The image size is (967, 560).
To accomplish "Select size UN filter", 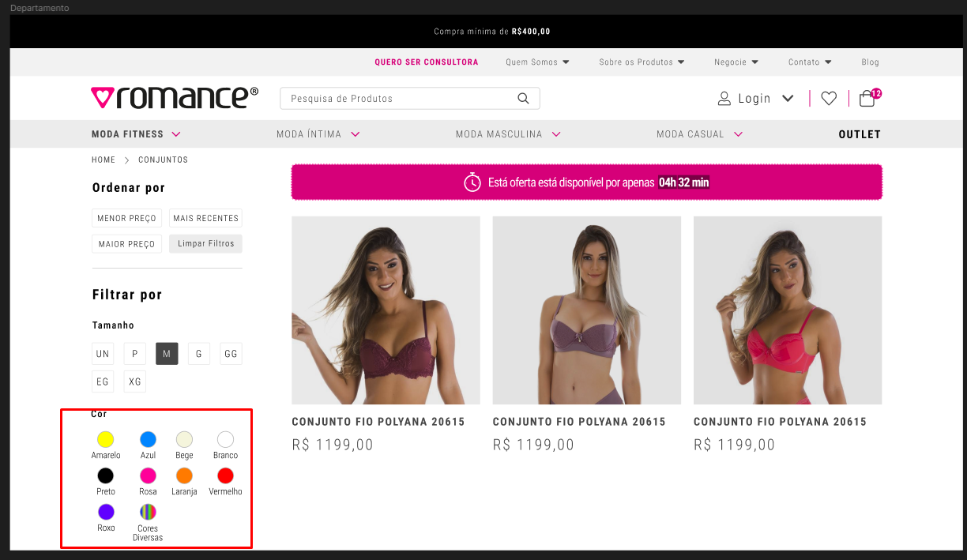I will [x=103, y=354].
